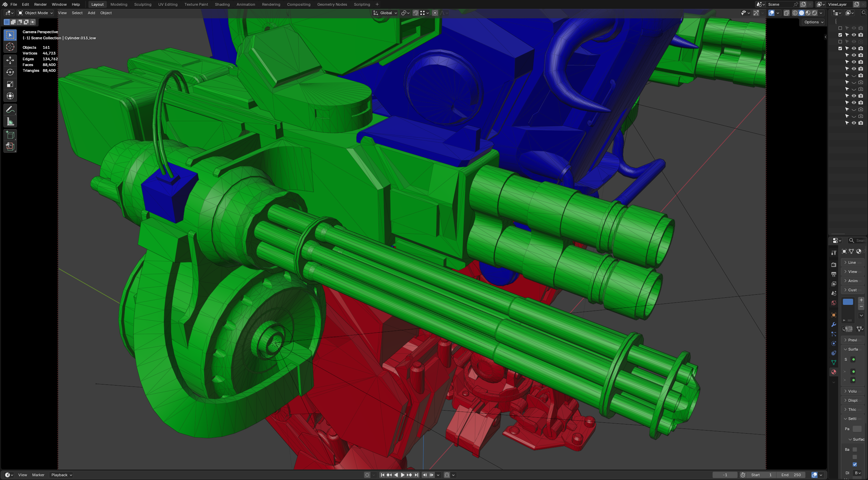Screen dimensions: 868x480
Task: Open the Object Mode dropdown
Action: pyautogui.click(x=36, y=13)
